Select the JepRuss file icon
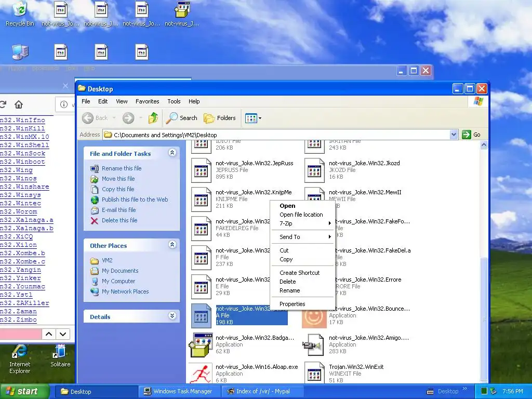Viewport: 532px width, 399px height. tap(201, 170)
